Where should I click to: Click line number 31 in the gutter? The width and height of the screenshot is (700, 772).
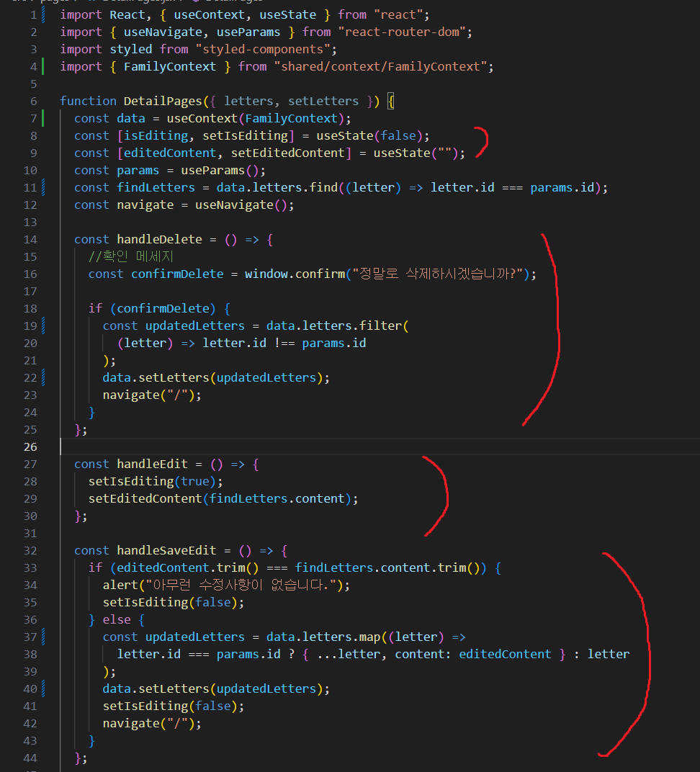point(30,533)
